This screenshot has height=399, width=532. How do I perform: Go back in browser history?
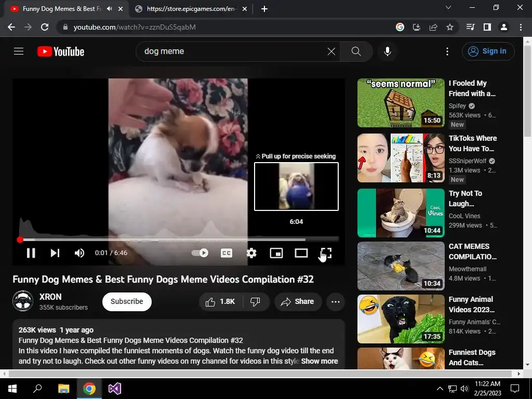[x=11, y=27]
